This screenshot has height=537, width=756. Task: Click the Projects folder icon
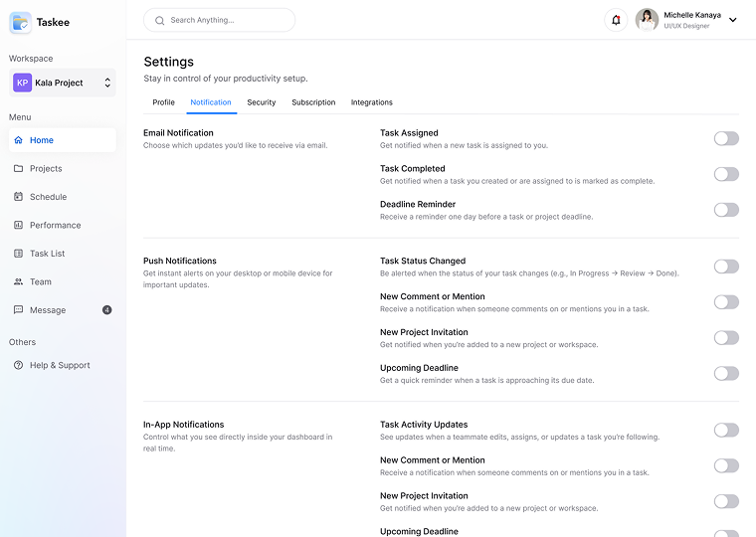pyautogui.click(x=18, y=169)
